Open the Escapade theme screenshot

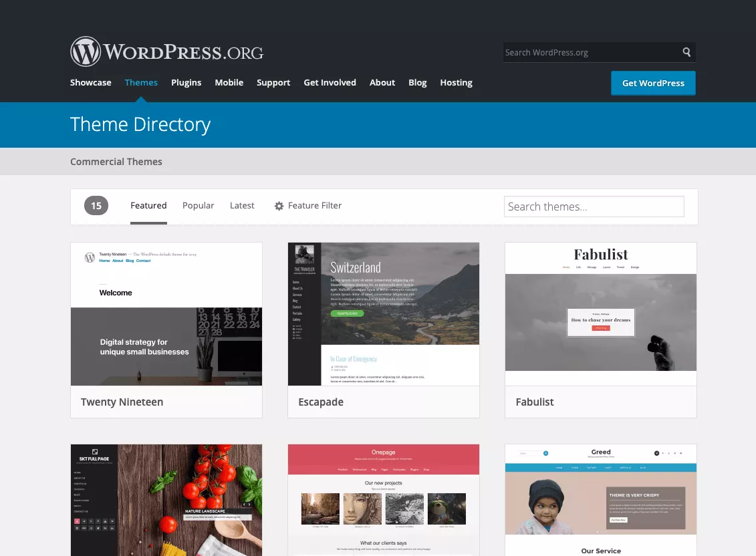384,314
